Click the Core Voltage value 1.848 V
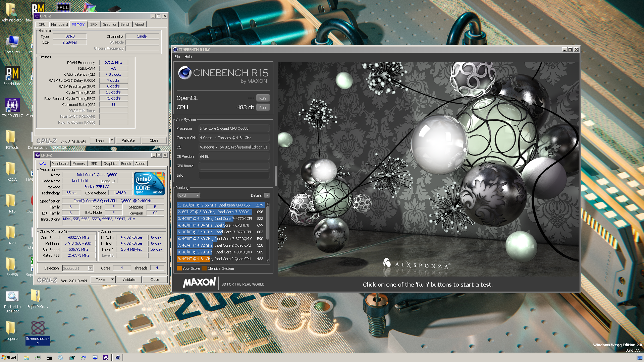Screen dimensions: 644x362 pyautogui.click(x=120, y=193)
